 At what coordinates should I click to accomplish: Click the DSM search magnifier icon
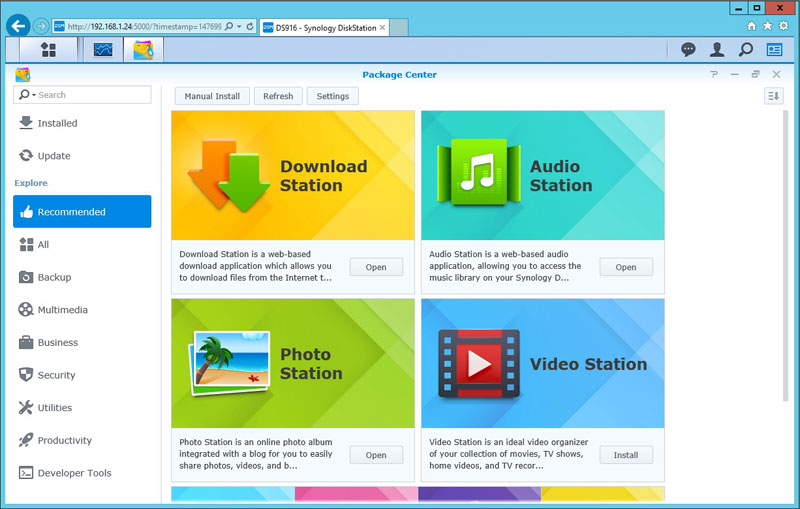pos(746,49)
